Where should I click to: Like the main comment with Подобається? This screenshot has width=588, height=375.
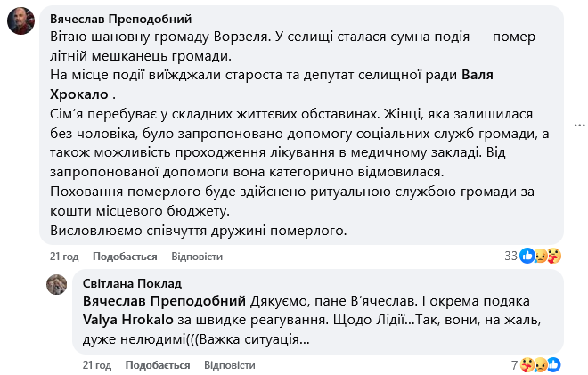(125, 257)
